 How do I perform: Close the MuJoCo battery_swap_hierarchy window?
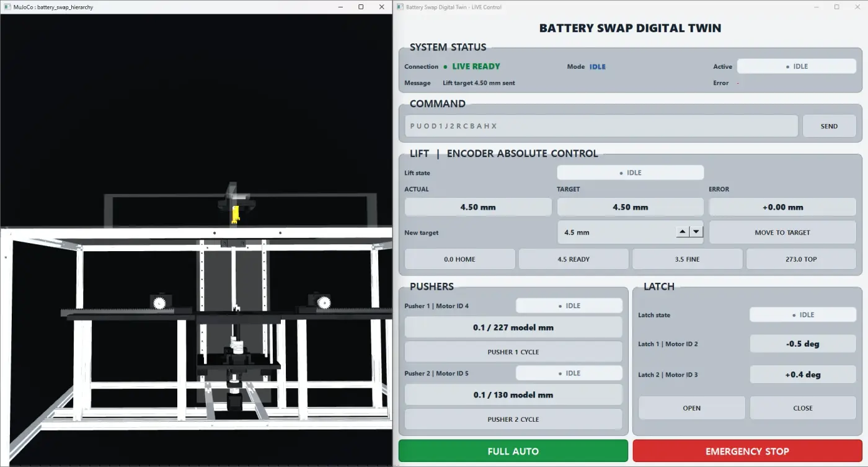pos(381,7)
